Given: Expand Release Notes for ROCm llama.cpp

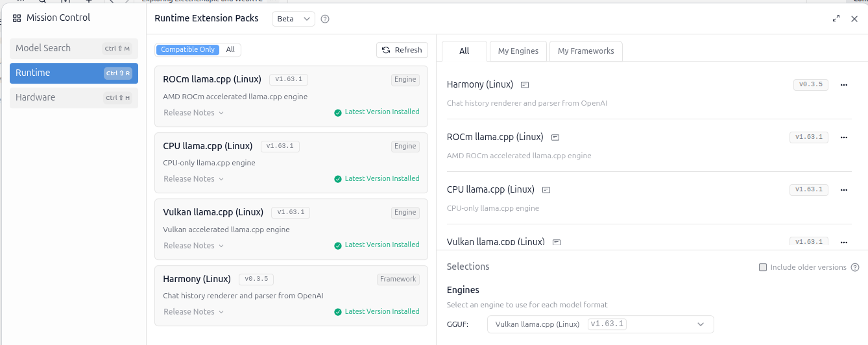Looking at the screenshot, I should (193, 113).
